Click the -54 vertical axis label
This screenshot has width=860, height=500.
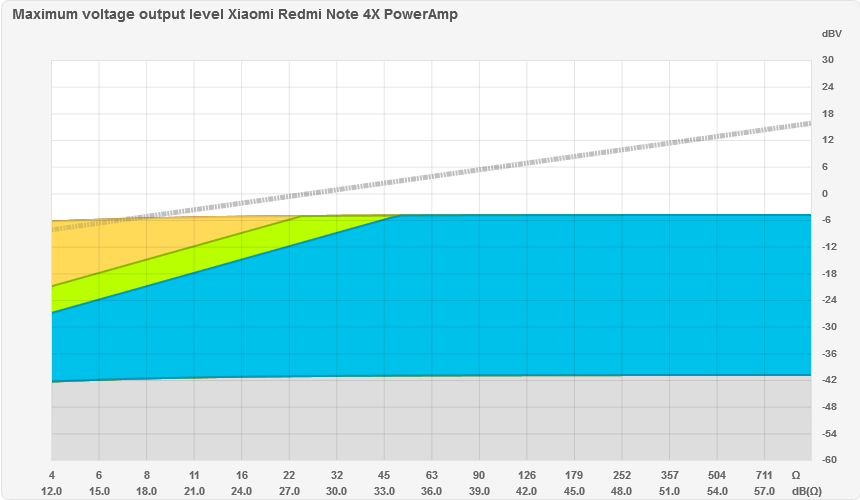tap(829, 434)
